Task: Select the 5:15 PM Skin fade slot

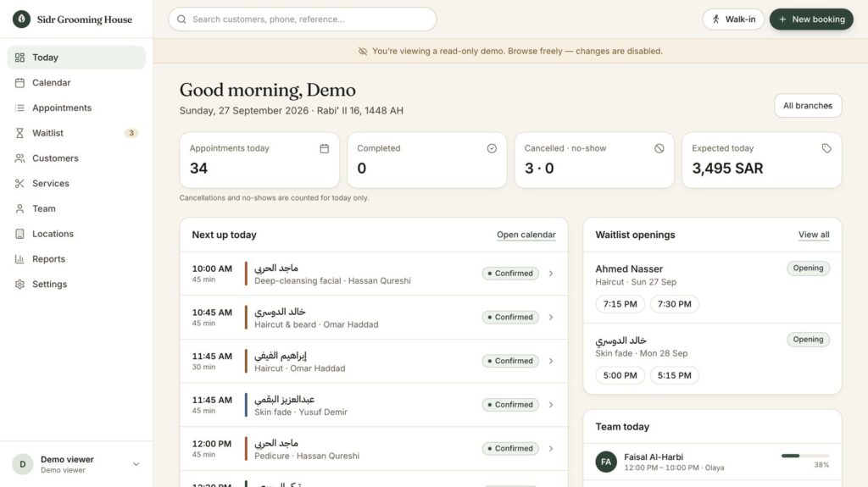Action: [674, 375]
